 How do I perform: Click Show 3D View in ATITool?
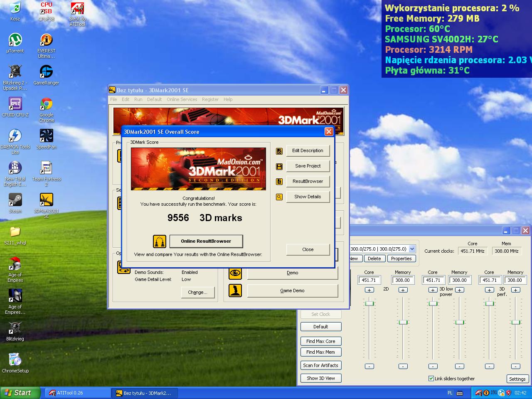321,378
